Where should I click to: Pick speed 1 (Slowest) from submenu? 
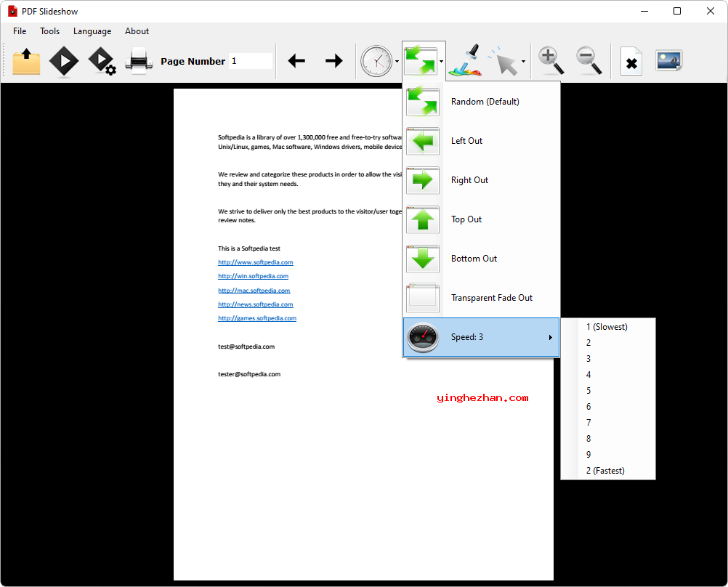pos(607,327)
